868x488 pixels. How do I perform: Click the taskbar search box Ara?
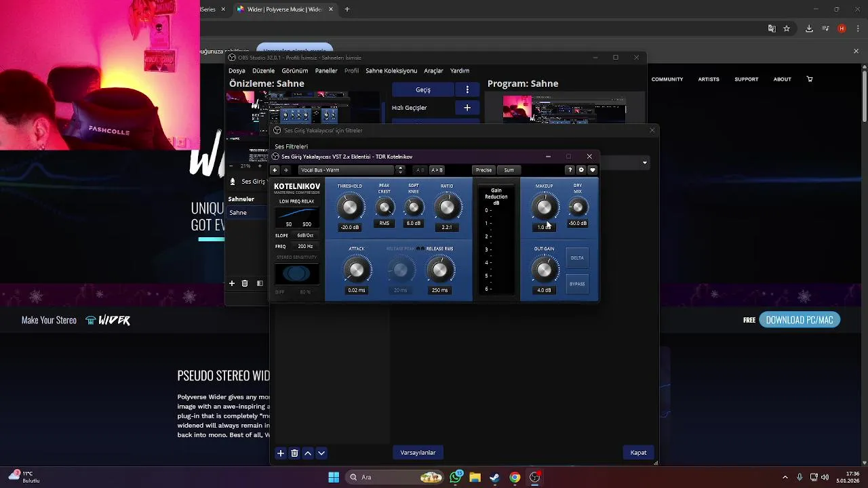(x=394, y=477)
